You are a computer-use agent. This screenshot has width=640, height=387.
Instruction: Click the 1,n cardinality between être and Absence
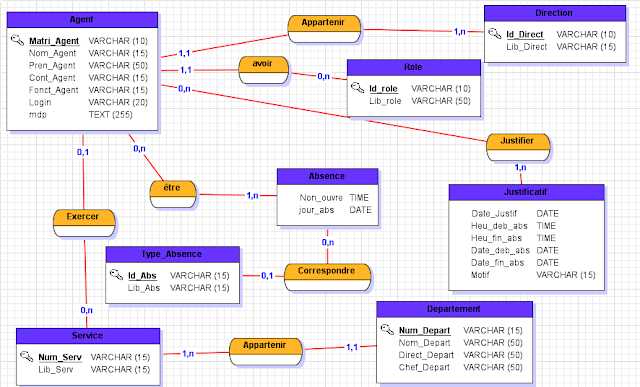tap(253, 196)
